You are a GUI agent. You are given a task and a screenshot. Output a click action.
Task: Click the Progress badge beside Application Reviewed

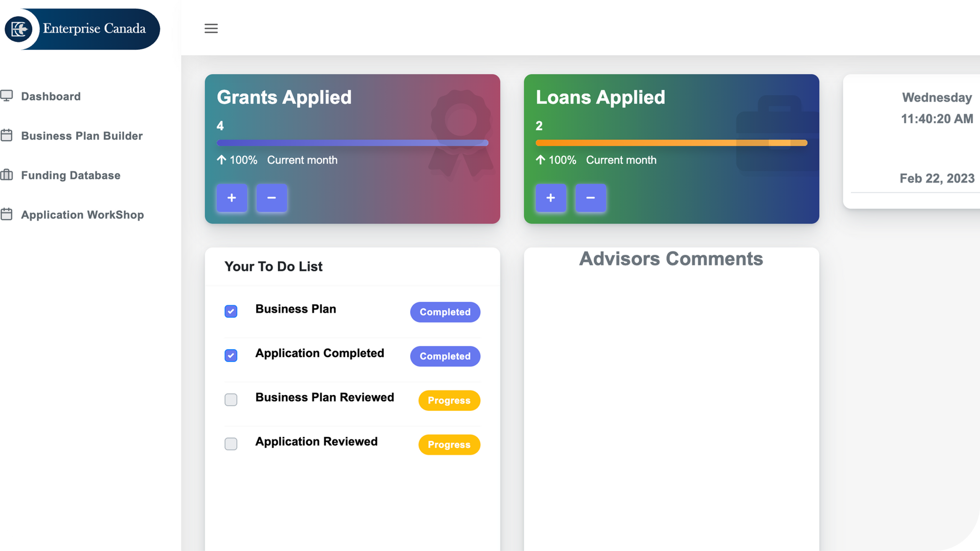[449, 444]
